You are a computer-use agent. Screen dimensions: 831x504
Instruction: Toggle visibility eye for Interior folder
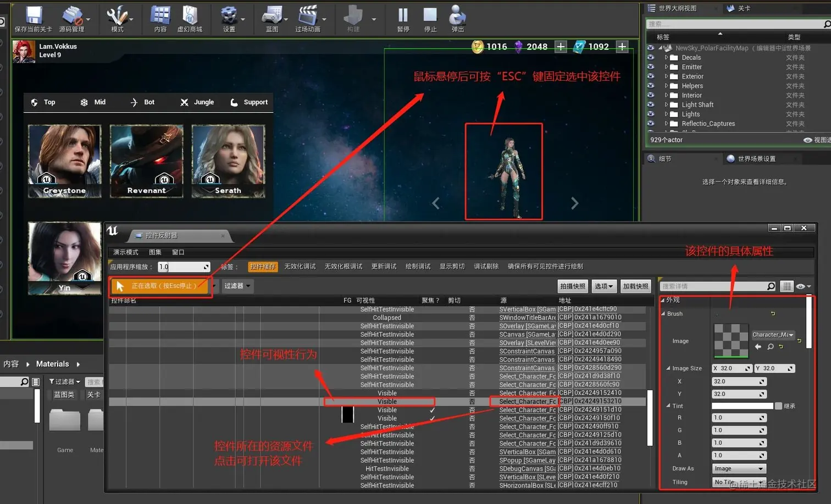[651, 95]
